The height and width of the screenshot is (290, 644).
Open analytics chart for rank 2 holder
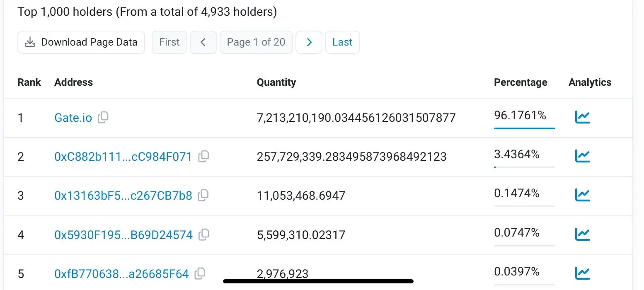(582, 156)
